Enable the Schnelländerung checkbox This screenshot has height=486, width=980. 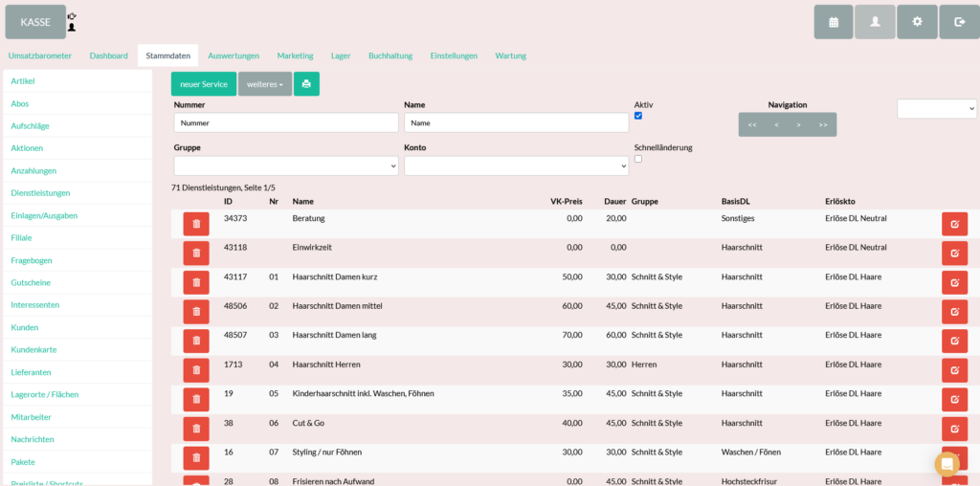tap(638, 159)
